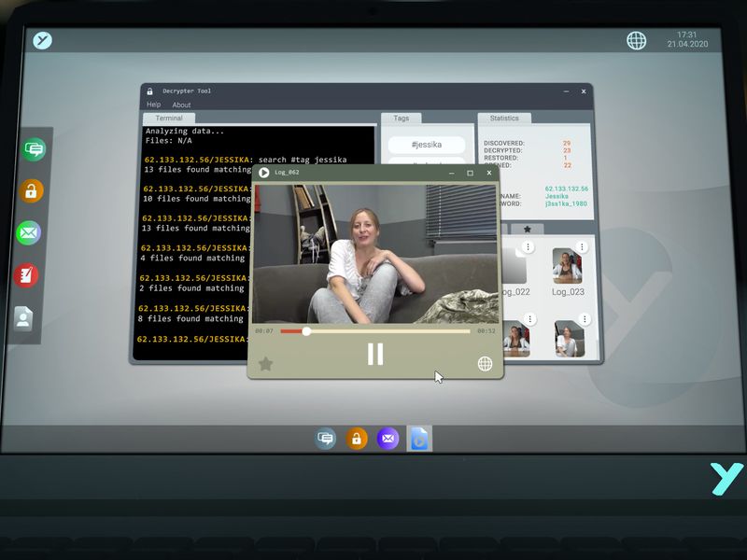
Task: Open the About menu in Decrypter Tool
Action: [181, 105]
